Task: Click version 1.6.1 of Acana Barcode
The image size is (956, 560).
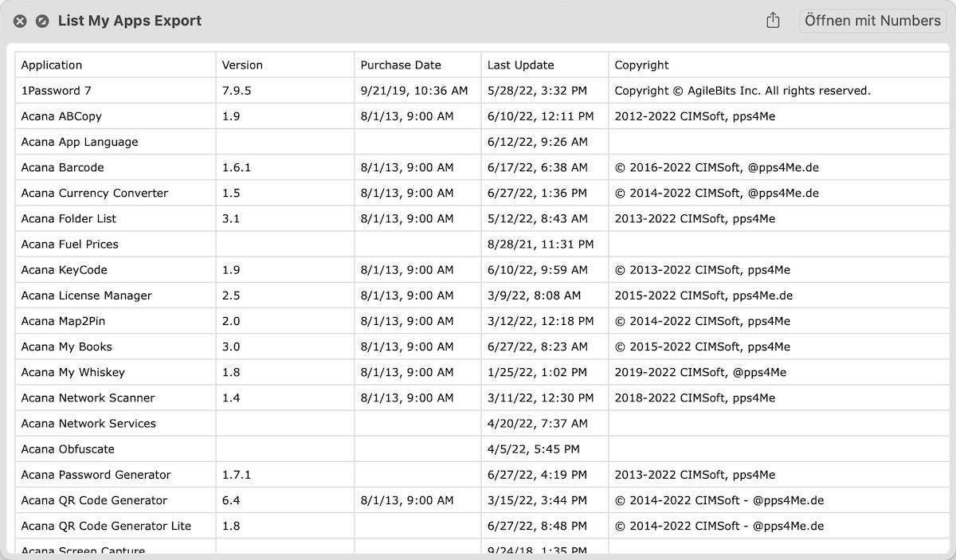Action: (x=285, y=167)
